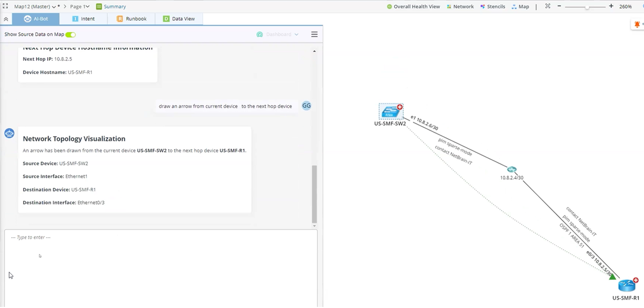
Task: Switch to the Intent tab
Action: 83,18
